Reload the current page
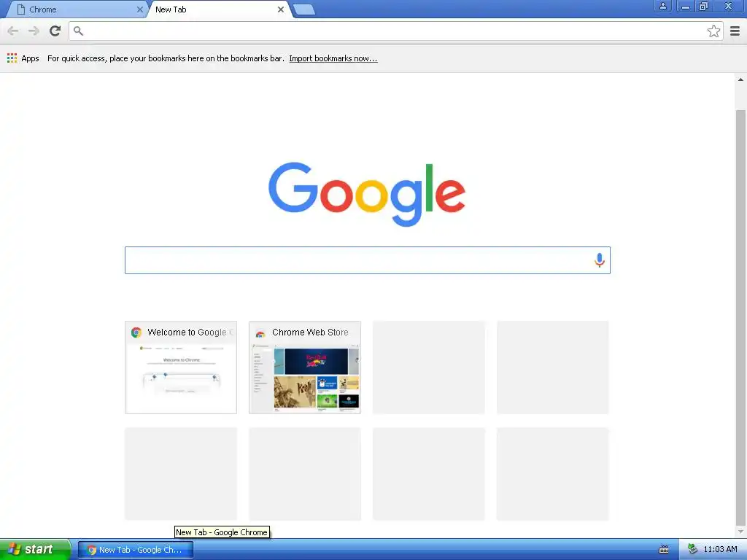The height and width of the screenshot is (560, 747). point(55,31)
